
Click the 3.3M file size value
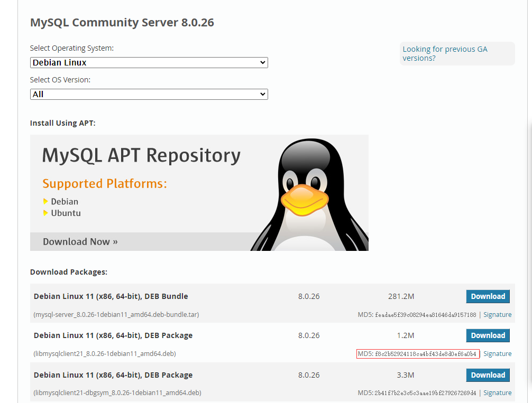(406, 375)
